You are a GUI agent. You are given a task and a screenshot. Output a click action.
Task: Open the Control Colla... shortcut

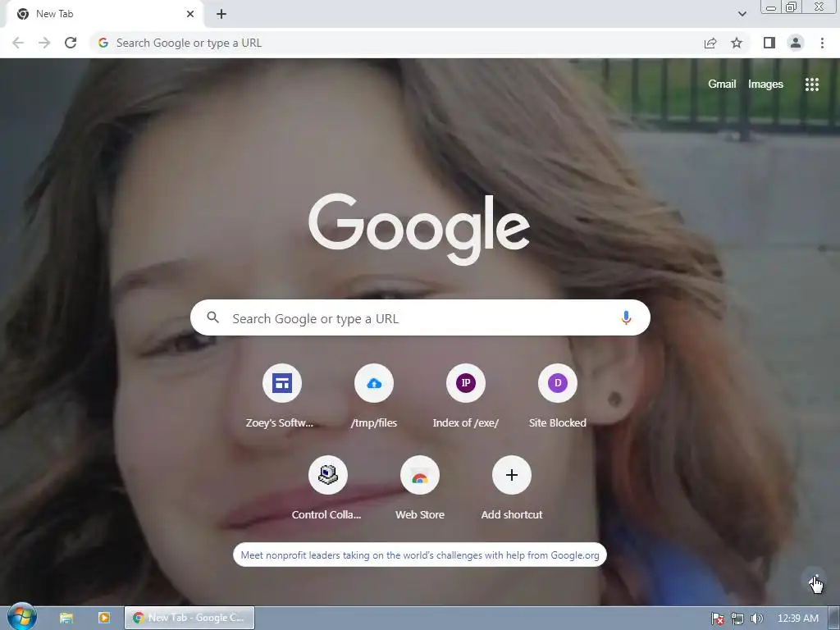tap(328, 487)
